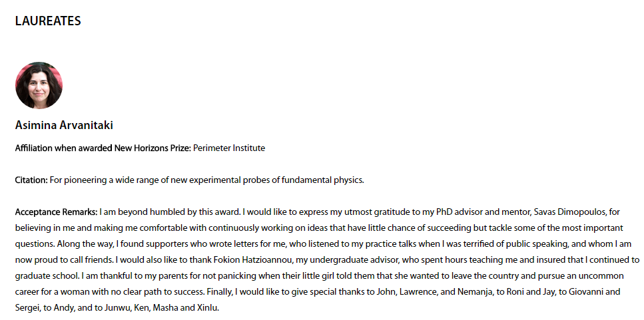Click Asimina Arvanitaki's profile photo
Image resolution: width=644 pixels, height=320 pixels.
click(x=39, y=85)
